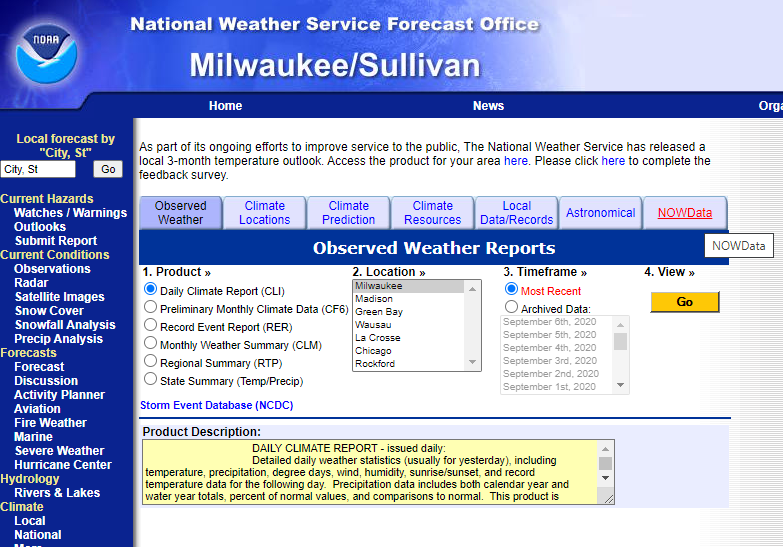Click Go button beside City, St field
783x547 pixels.
[108, 169]
